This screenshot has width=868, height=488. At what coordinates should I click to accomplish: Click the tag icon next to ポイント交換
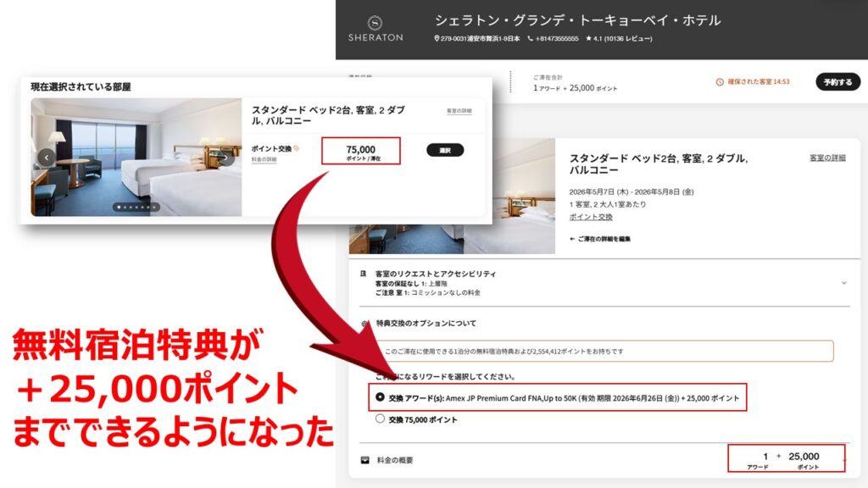[296, 148]
